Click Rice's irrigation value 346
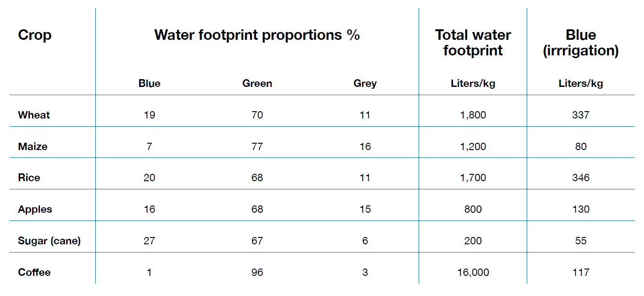This screenshot has width=644, height=296. [x=580, y=178]
